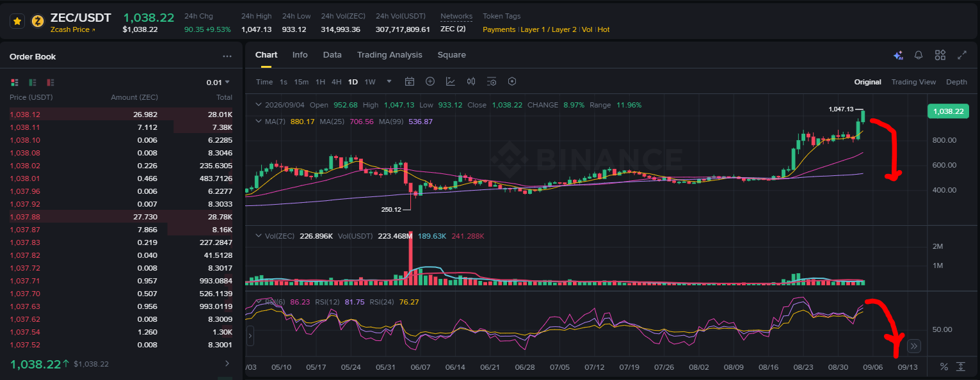Viewport: 980px width, 380px height.
Task: Toggle the favorite star for ZEC/USDT
Action: (x=17, y=21)
